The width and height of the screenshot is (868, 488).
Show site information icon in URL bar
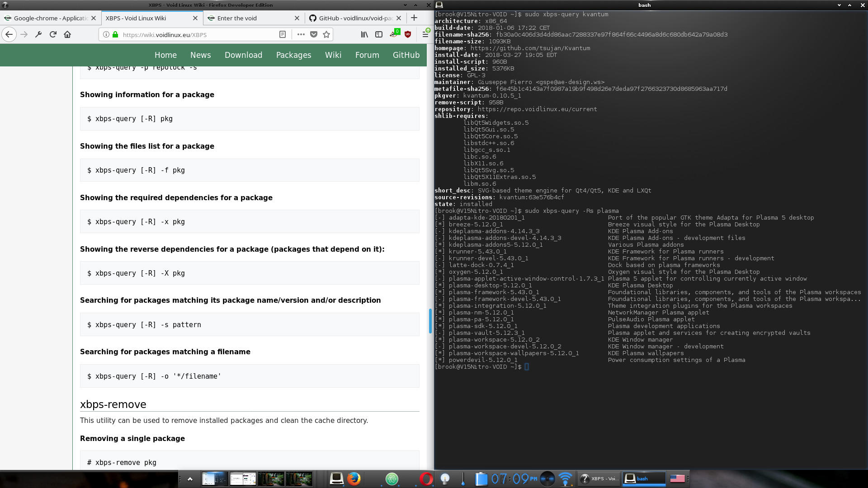click(x=106, y=34)
